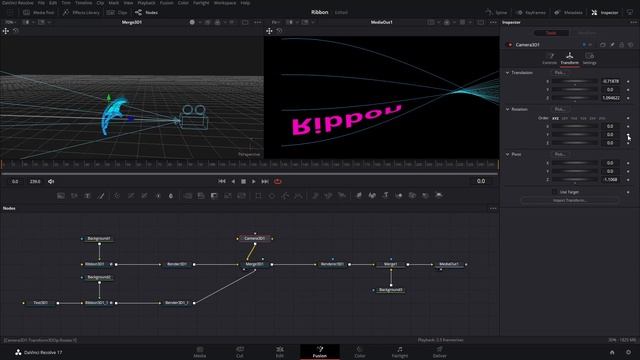Viewport: 640px width, 360px height.
Task: Select the Modifiers tab in Inspector
Action: [587, 33]
